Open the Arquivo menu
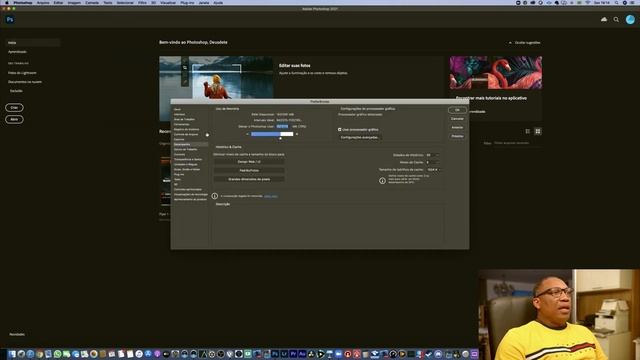 [43, 2]
